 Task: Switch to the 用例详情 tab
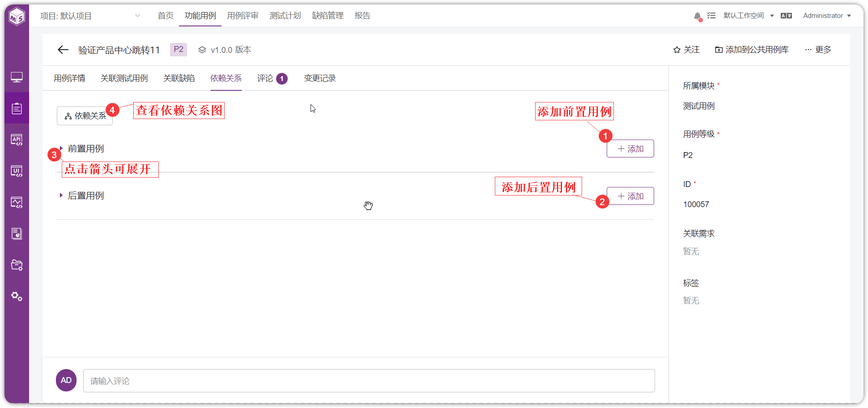[x=69, y=78]
